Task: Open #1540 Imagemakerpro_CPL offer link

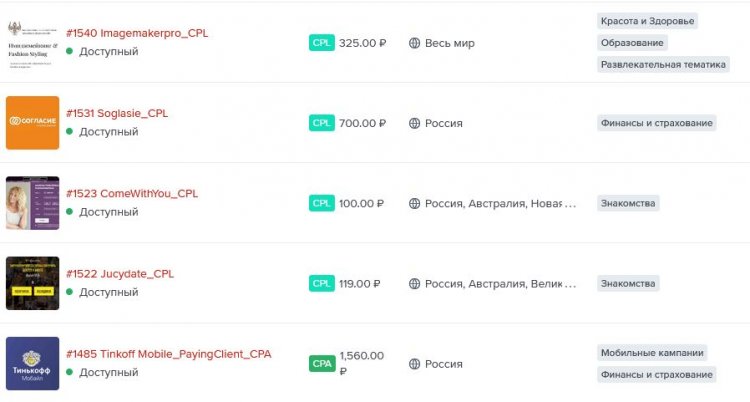Action: (137, 33)
